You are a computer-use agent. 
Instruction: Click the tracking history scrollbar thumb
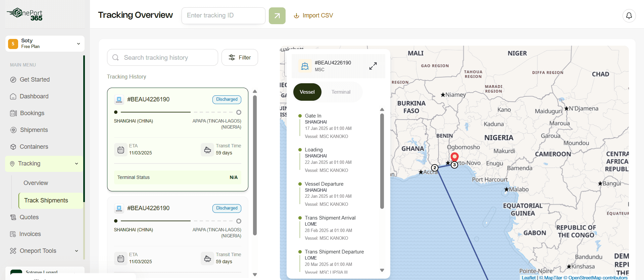255,165
